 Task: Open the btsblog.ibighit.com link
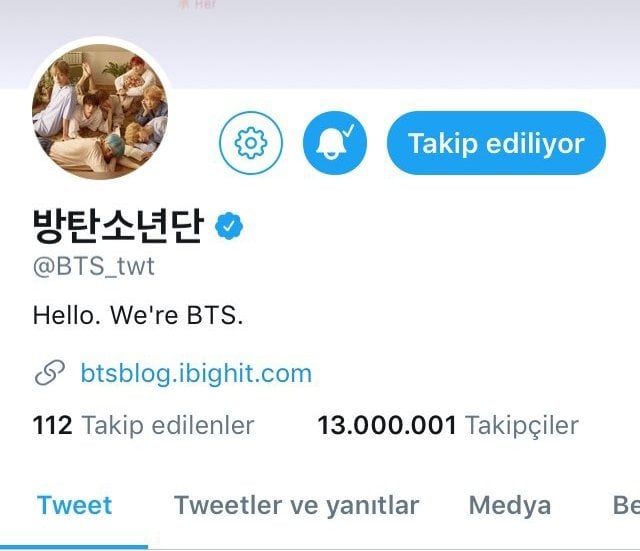pyautogui.click(x=196, y=373)
